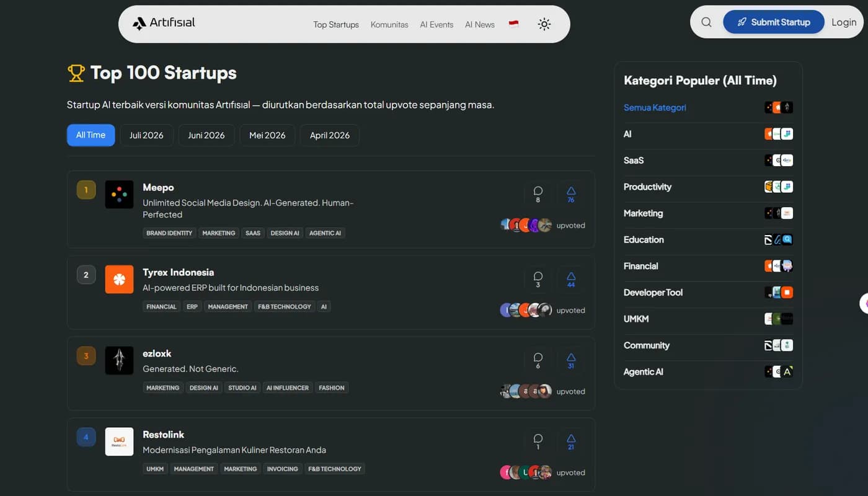Change language via the Indonesian flag icon
The width and height of the screenshot is (868, 496).
click(513, 24)
